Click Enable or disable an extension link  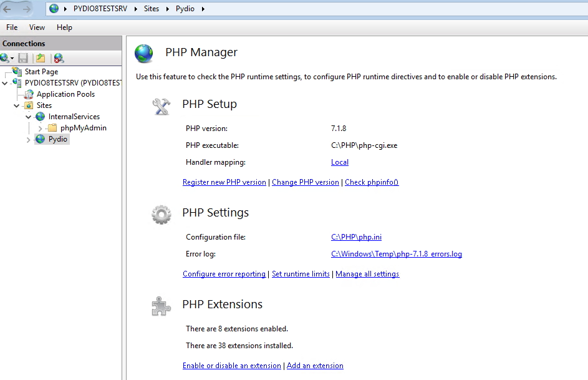click(232, 366)
